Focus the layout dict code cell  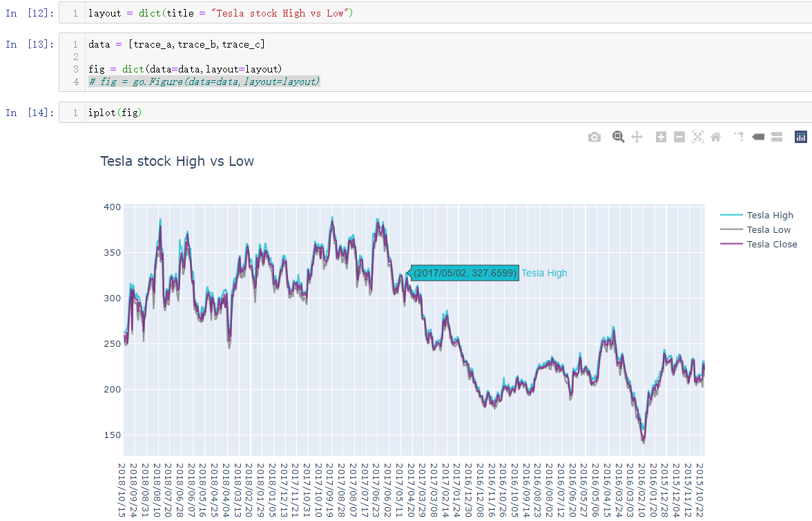click(436, 13)
